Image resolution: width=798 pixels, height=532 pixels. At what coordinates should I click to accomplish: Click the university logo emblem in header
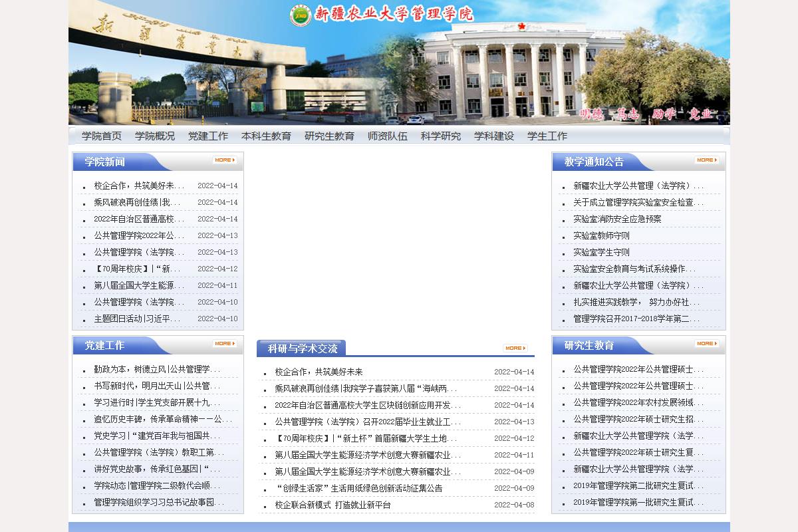click(301, 15)
